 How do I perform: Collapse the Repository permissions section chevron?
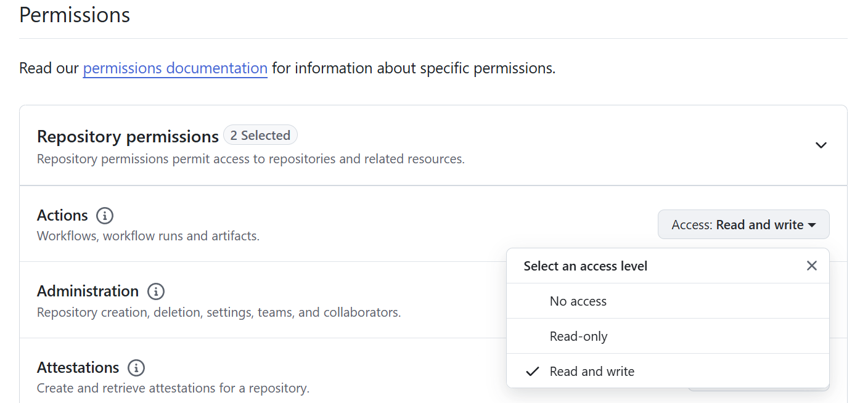click(821, 145)
